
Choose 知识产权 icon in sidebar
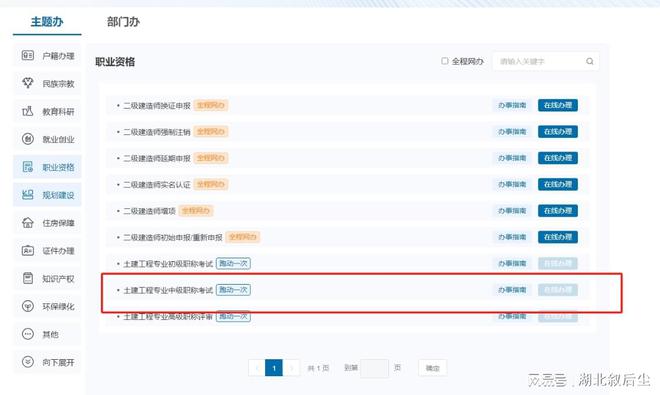(28, 278)
